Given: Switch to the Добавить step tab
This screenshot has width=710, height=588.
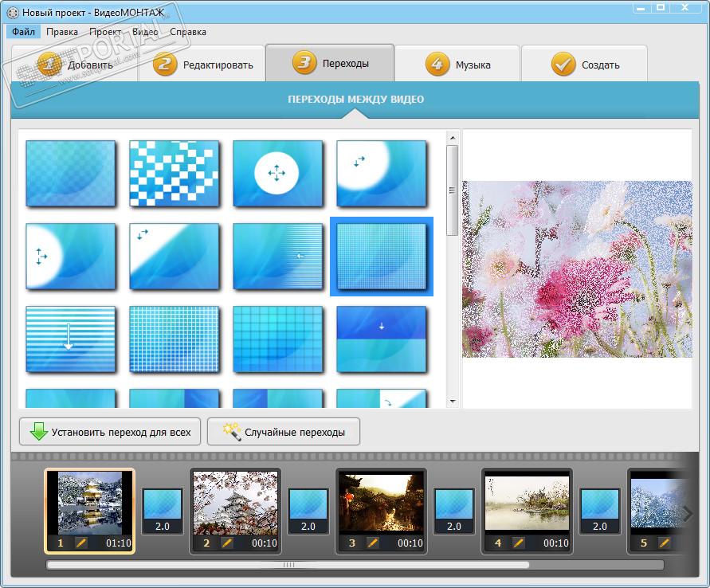Looking at the screenshot, I should 75,64.
